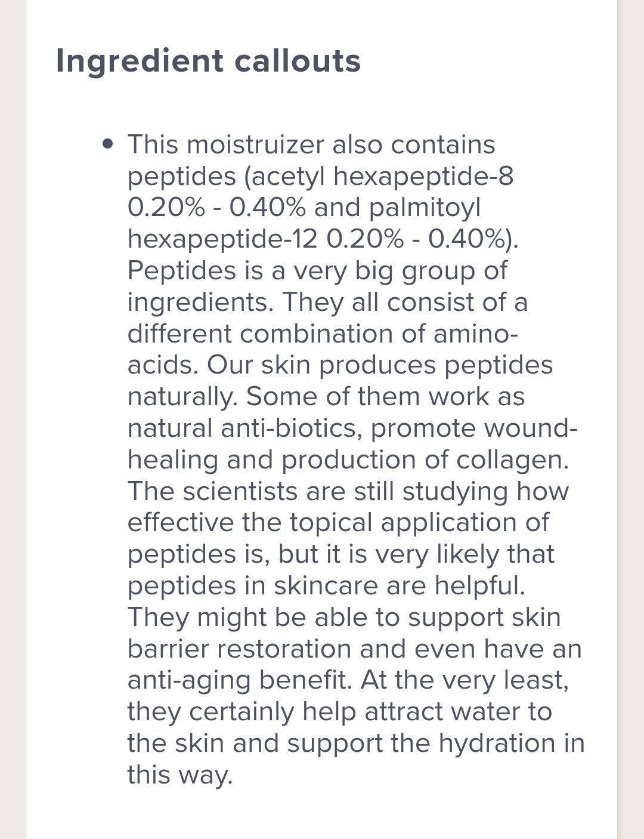Click the bullet point marker before 'This'
The height and width of the screenshot is (839, 644).
(x=107, y=144)
